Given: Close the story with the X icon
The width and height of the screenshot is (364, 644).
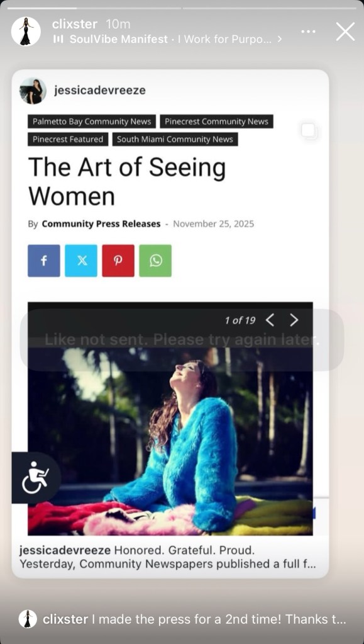Looking at the screenshot, I should click(345, 31).
